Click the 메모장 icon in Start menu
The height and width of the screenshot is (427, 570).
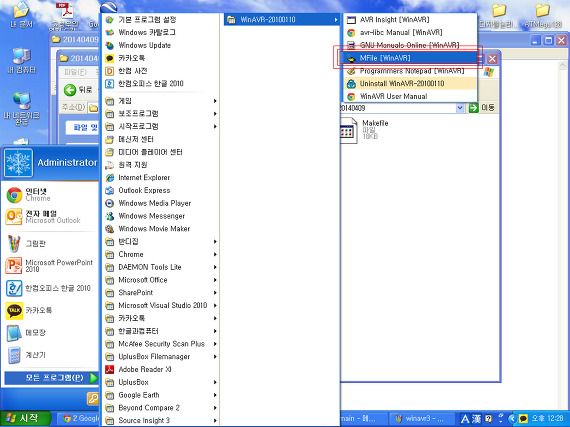[14, 333]
